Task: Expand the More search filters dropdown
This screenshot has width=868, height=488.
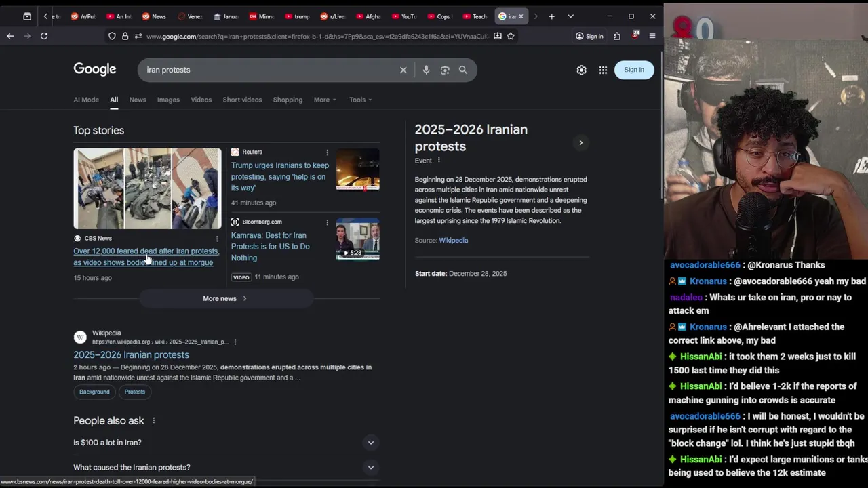Action: 325,100
